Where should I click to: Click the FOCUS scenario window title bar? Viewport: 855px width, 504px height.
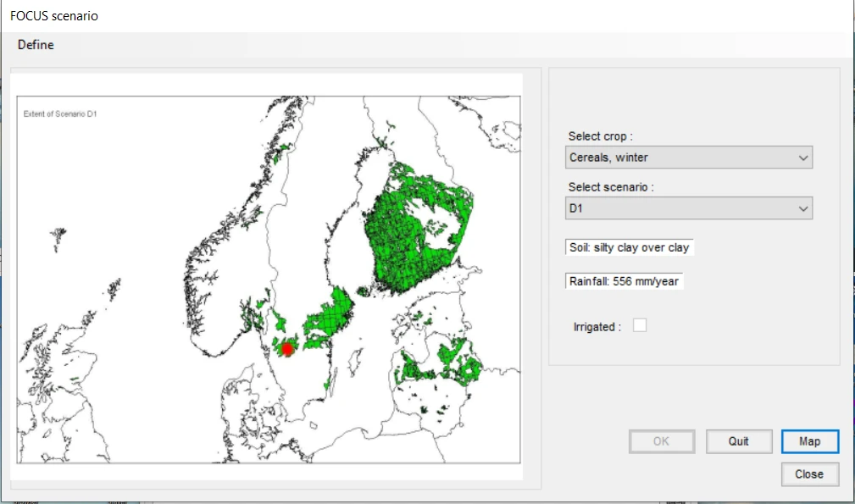[x=339, y=16]
